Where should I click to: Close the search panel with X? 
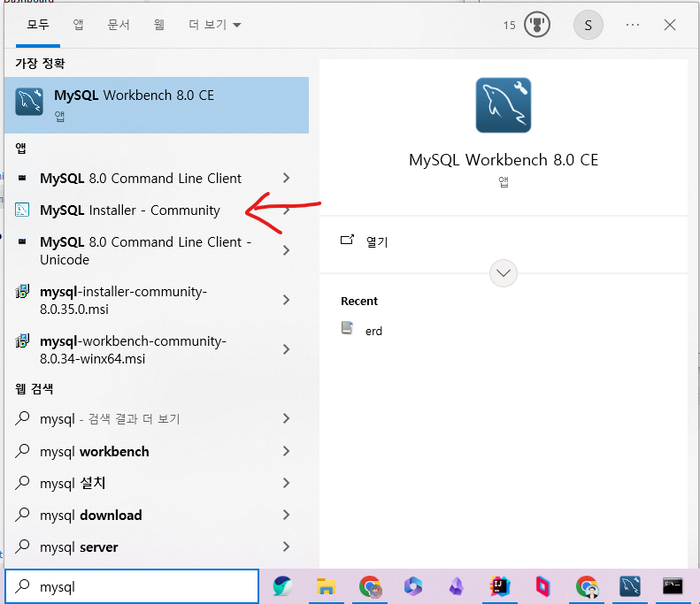pyautogui.click(x=669, y=25)
